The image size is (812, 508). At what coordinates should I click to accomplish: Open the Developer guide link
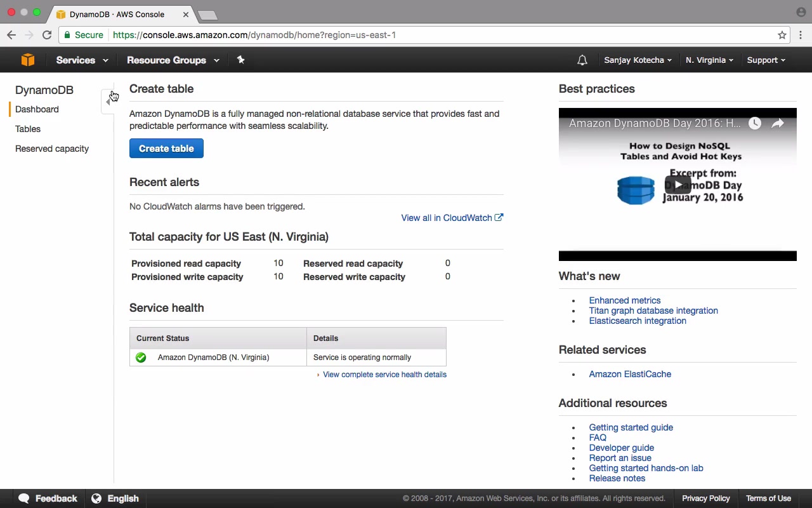click(x=622, y=448)
